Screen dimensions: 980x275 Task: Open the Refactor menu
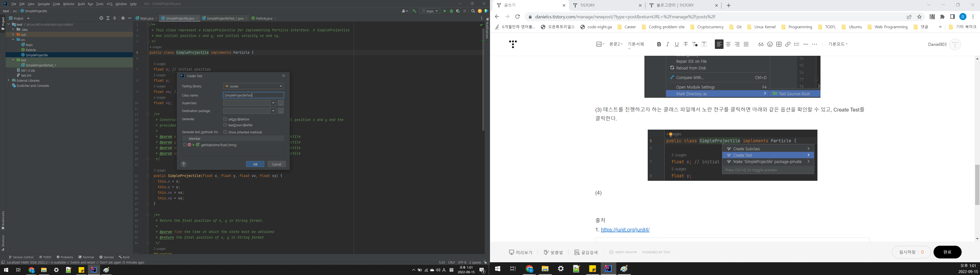[68, 4]
